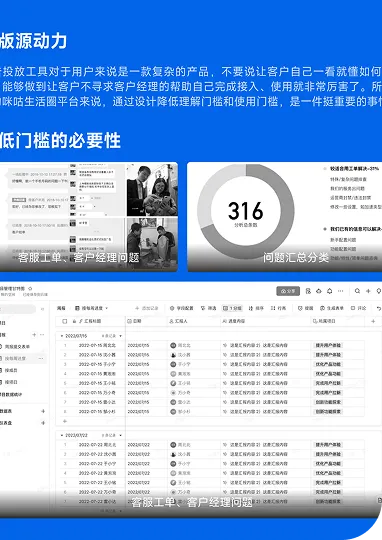Click the 汇报人 column header
The width and height of the screenshot is (382, 540).
(x=194, y=321)
